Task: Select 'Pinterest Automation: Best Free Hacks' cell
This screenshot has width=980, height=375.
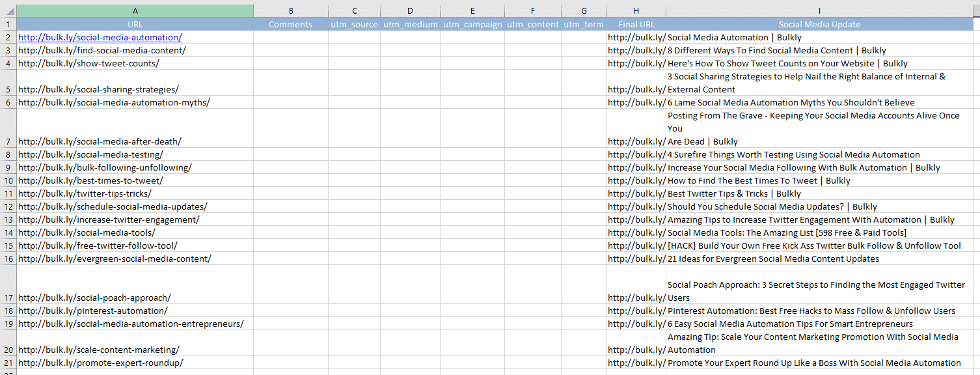Action: (x=819, y=311)
